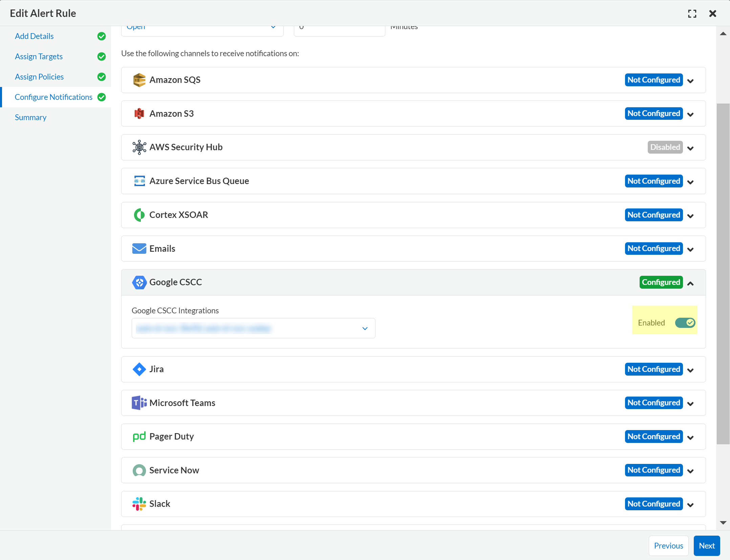This screenshot has width=730, height=560.
Task: Click the Pager Duty Not Configured badge
Action: 654,436
